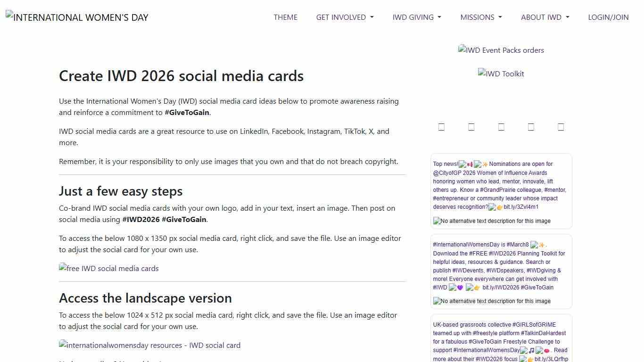Select the fourth social share icon
Viewport: 644px width, 362px height.
pyautogui.click(x=530, y=126)
